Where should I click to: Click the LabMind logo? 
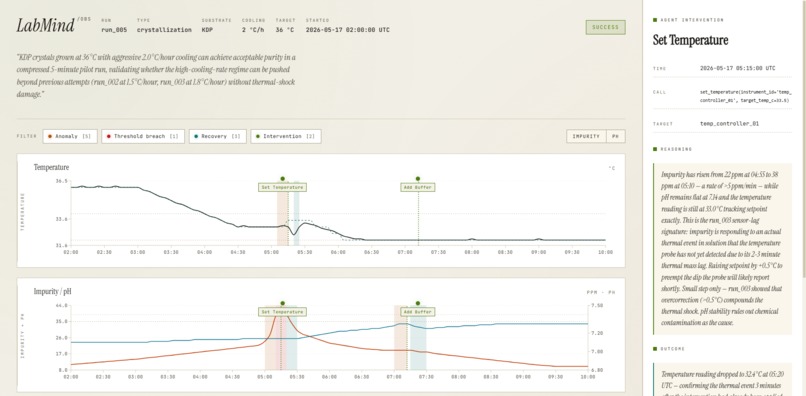[46, 26]
